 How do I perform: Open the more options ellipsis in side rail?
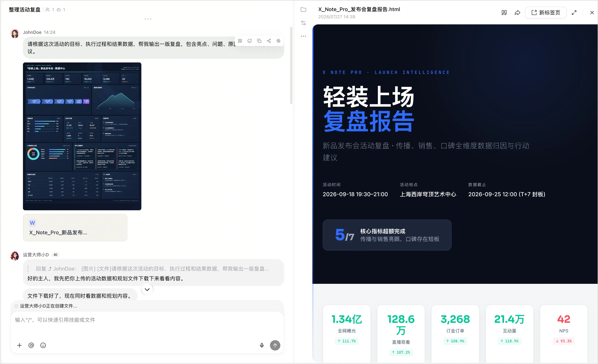click(x=303, y=36)
